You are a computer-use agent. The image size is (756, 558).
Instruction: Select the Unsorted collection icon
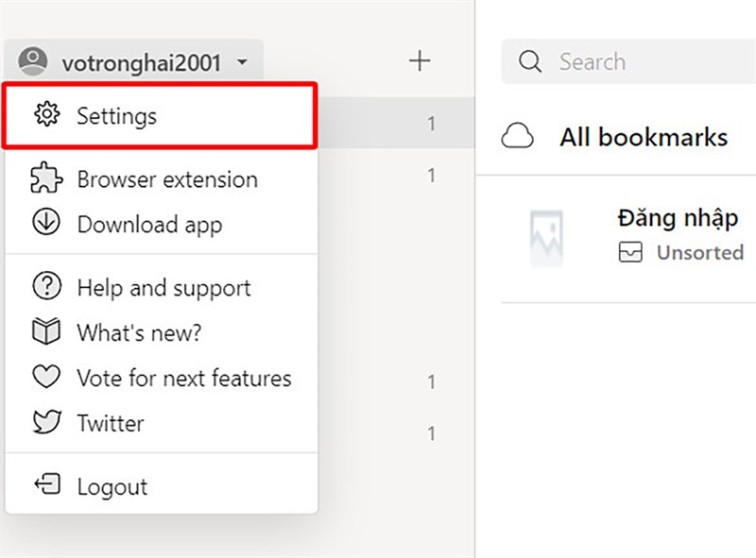[633, 252]
